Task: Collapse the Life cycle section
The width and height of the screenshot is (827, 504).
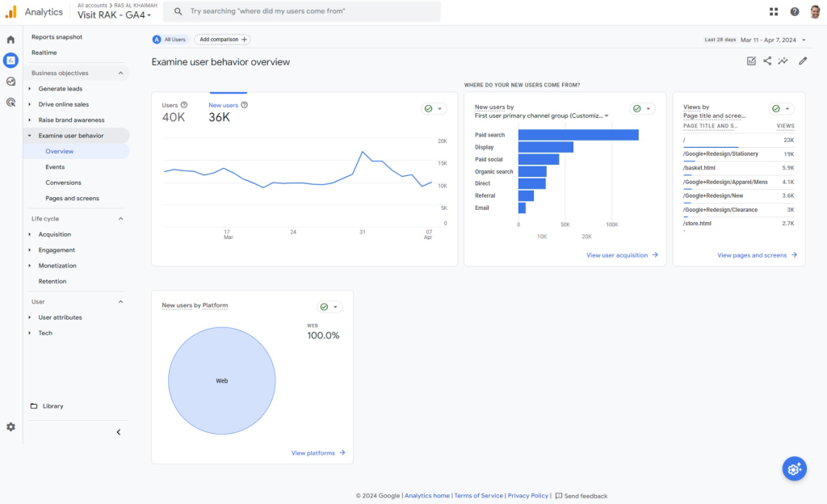Action: (x=121, y=219)
